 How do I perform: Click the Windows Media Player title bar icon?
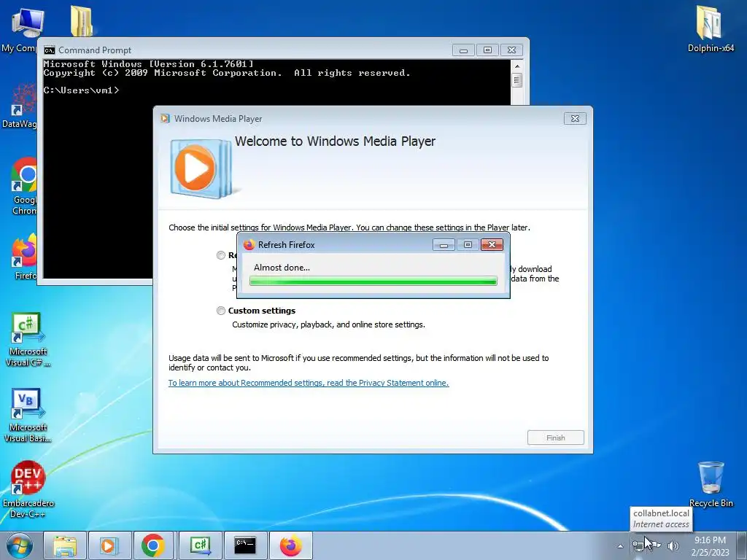pyautogui.click(x=165, y=119)
